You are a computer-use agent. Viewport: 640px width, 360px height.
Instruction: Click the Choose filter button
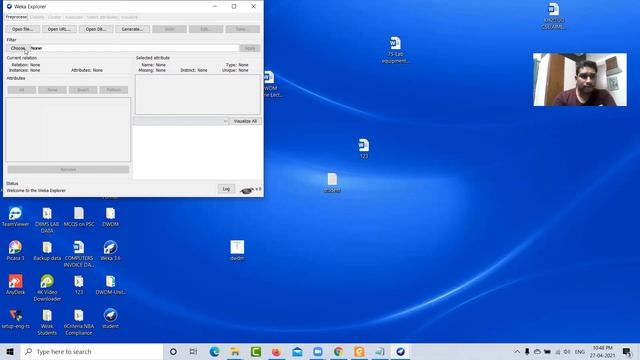18,48
